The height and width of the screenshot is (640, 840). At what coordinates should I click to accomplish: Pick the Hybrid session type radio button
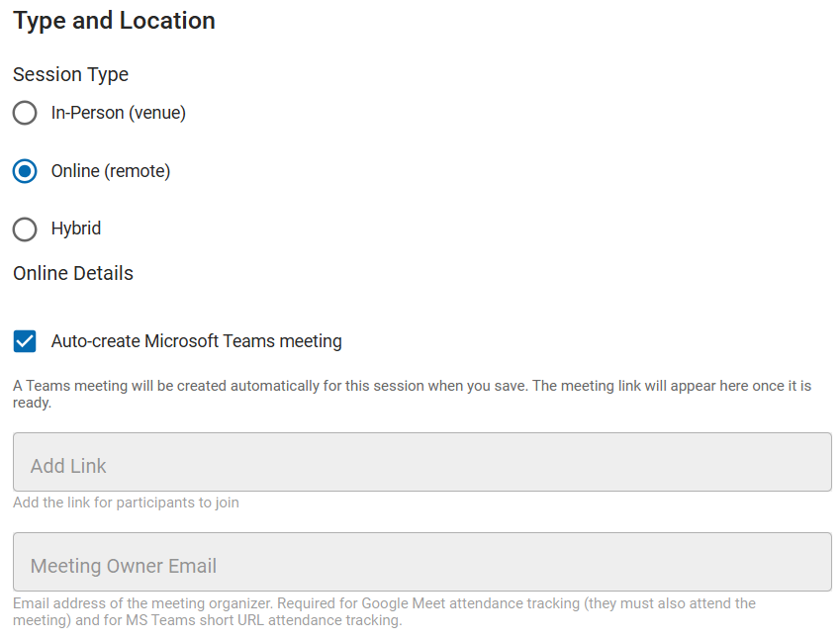click(25, 229)
